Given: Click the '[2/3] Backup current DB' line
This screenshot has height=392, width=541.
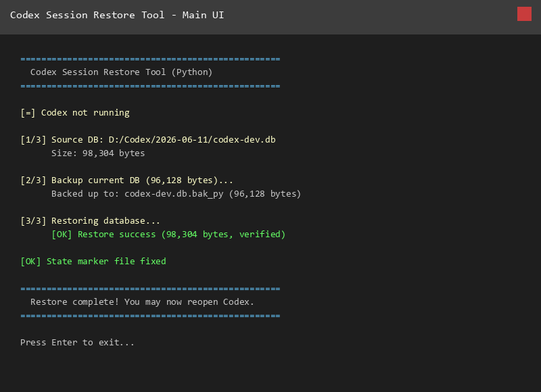Looking at the screenshot, I should coord(126,180).
